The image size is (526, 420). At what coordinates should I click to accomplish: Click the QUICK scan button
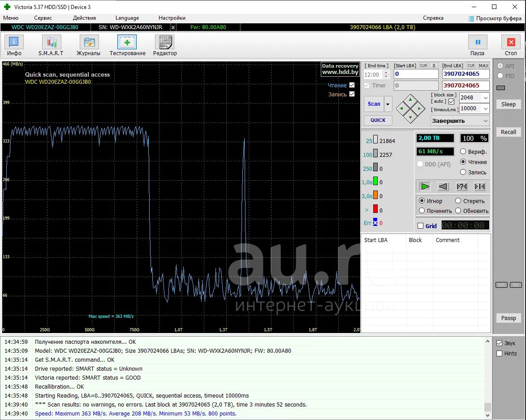click(378, 120)
